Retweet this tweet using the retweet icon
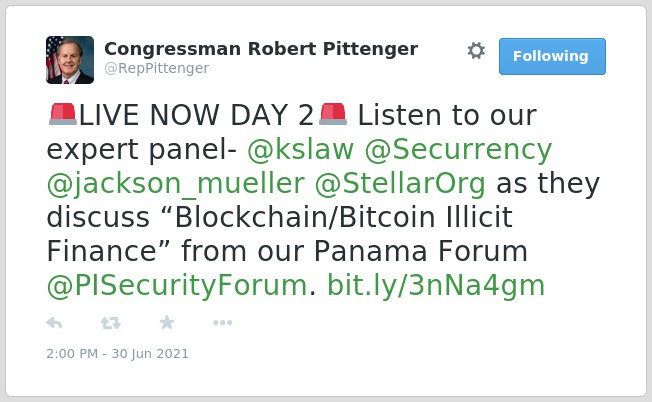 click(111, 323)
